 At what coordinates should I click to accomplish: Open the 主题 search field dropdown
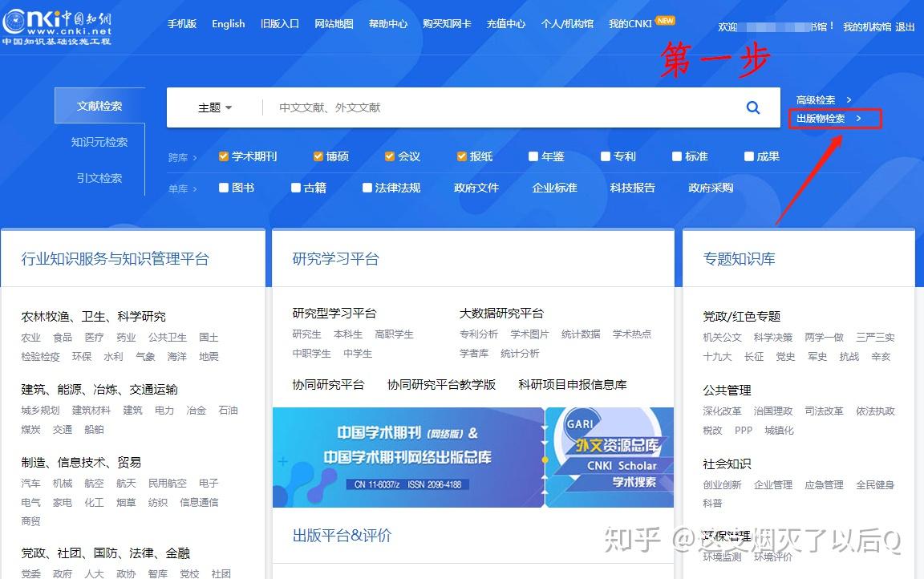point(214,107)
